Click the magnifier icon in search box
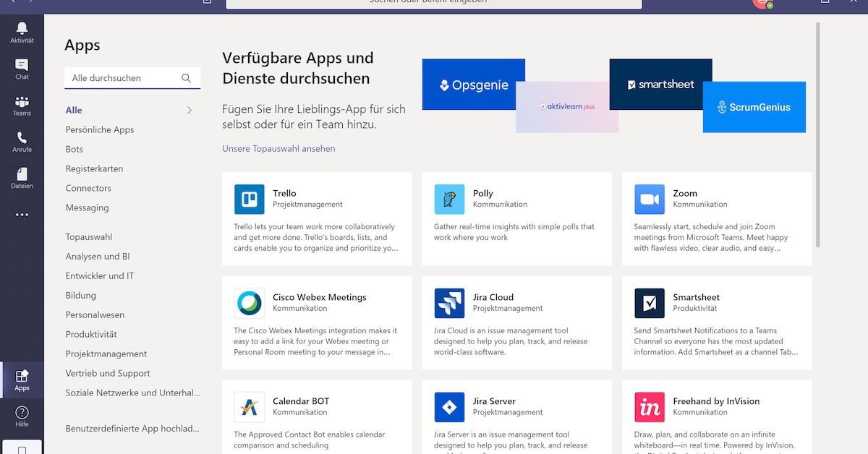Screen dimensions: 868x454 (187, 78)
